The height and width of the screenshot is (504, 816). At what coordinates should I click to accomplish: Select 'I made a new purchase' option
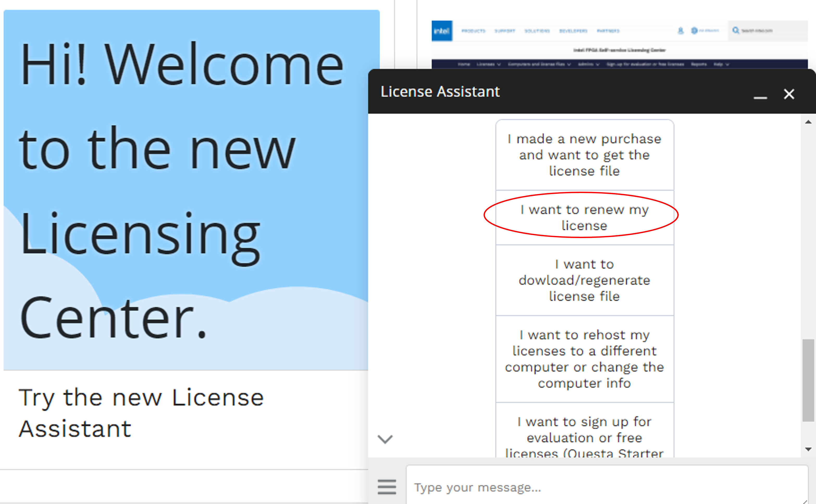coord(584,155)
